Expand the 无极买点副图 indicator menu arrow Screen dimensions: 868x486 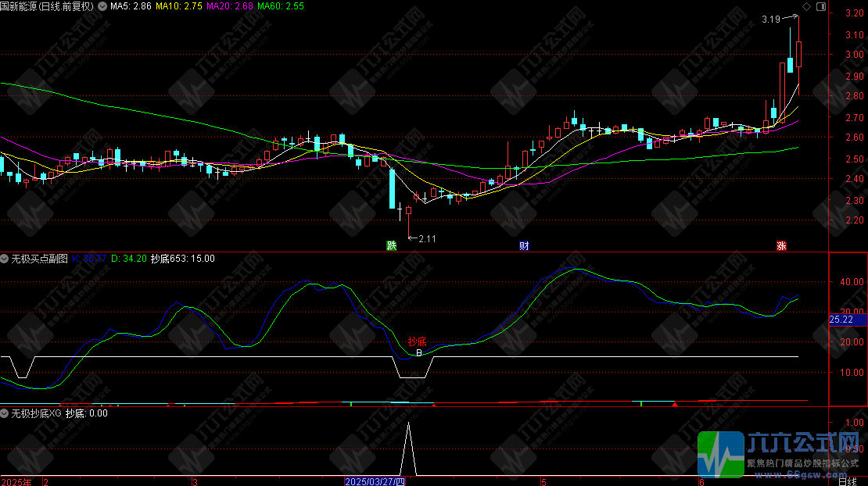click(x=5, y=258)
